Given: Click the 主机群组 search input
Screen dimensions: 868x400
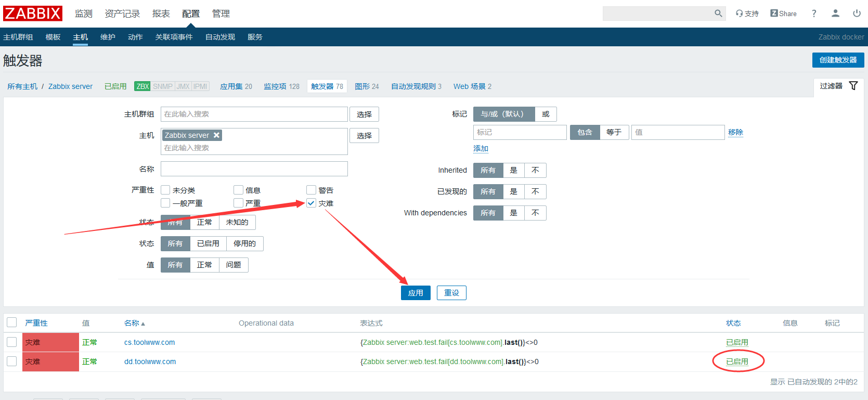Looking at the screenshot, I should click(x=254, y=114).
